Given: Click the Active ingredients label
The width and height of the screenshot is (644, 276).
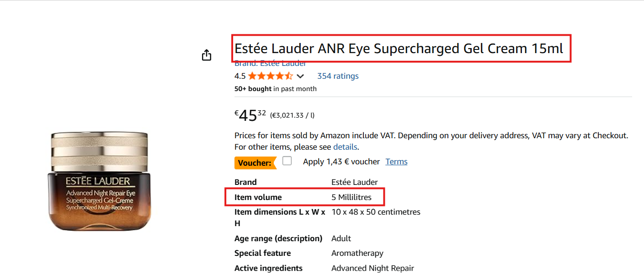Looking at the screenshot, I should pyautogui.click(x=268, y=268).
